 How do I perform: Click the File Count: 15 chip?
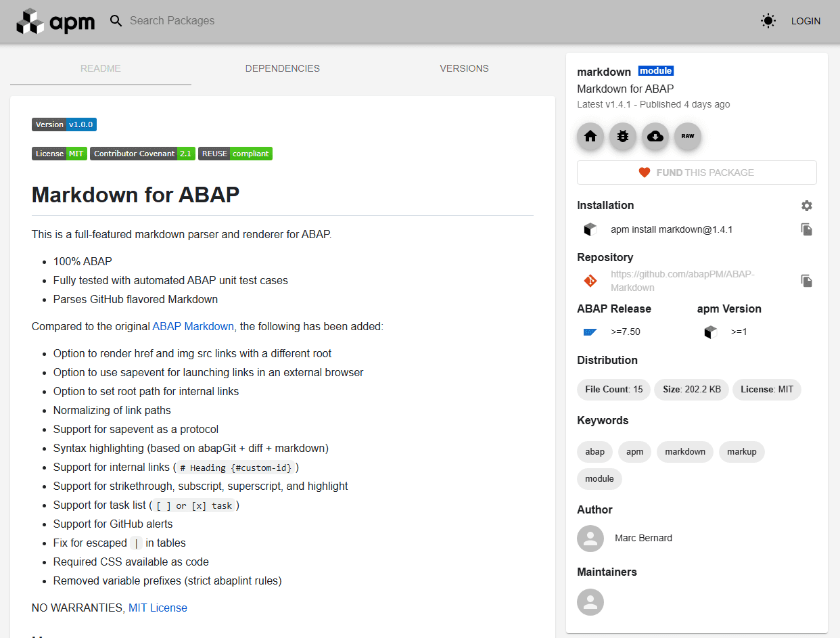(x=614, y=390)
